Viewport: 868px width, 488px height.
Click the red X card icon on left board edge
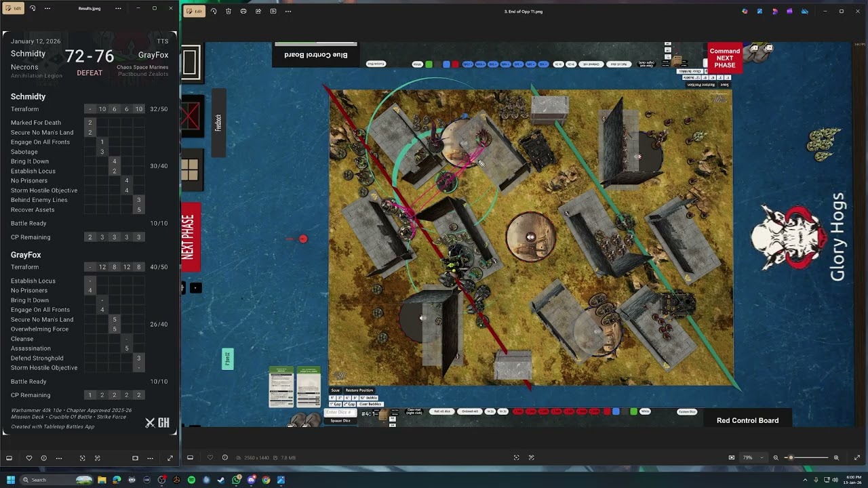[190, 117]
